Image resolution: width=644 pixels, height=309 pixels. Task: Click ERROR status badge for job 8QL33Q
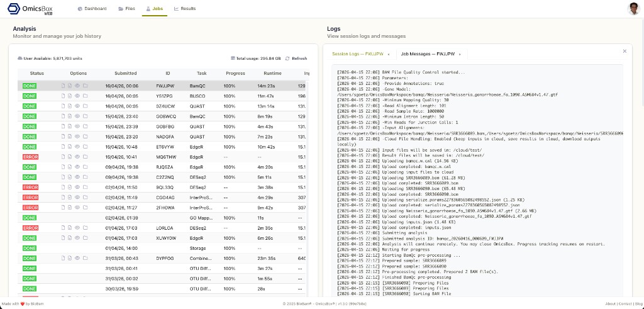click(x=30, y=187)
